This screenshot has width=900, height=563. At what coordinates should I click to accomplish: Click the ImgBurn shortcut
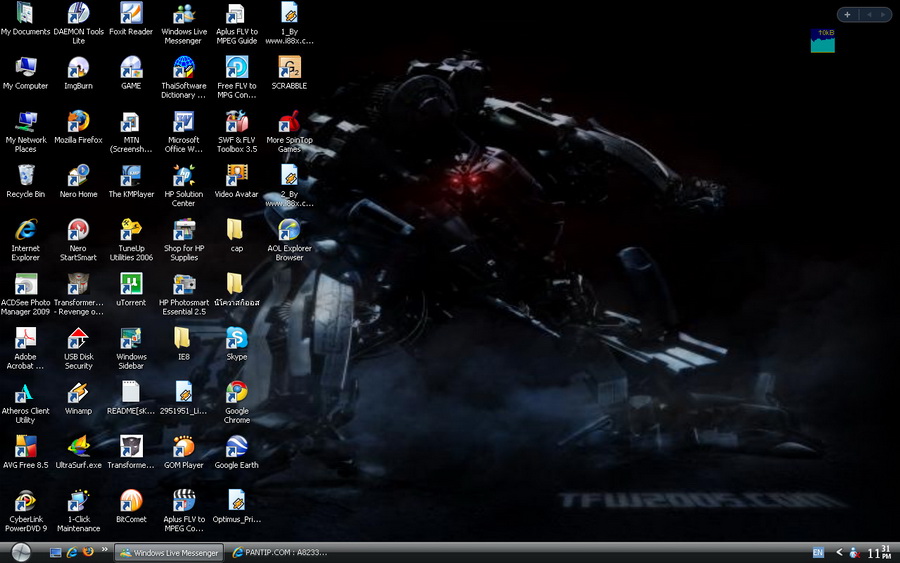point(78,67)
